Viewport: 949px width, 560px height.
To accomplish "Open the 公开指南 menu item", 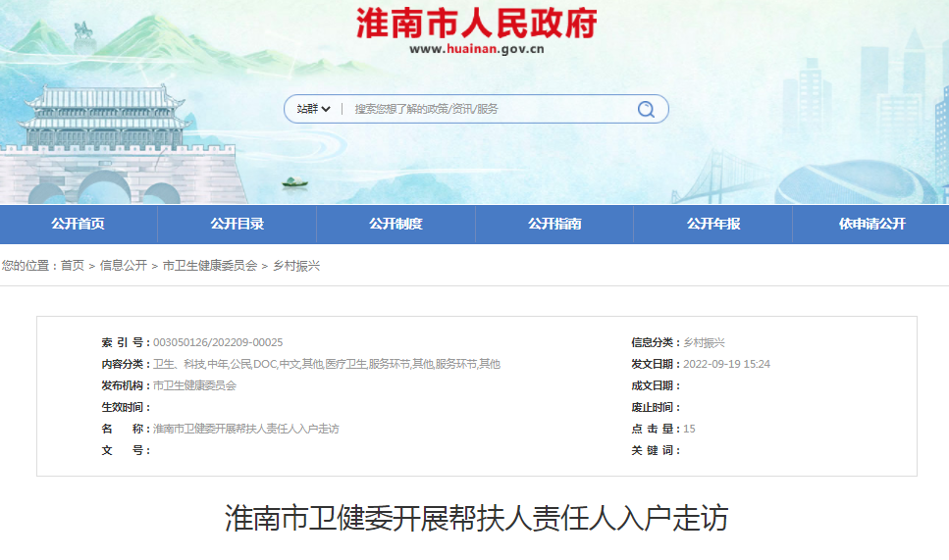I will coord(554,224).
